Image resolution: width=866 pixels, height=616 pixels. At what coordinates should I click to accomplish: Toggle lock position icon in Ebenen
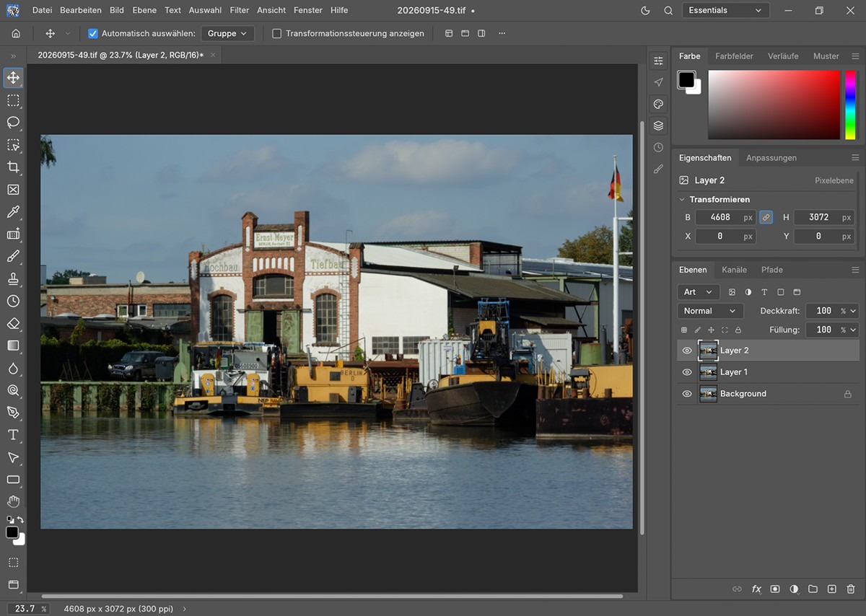(711, 330)
